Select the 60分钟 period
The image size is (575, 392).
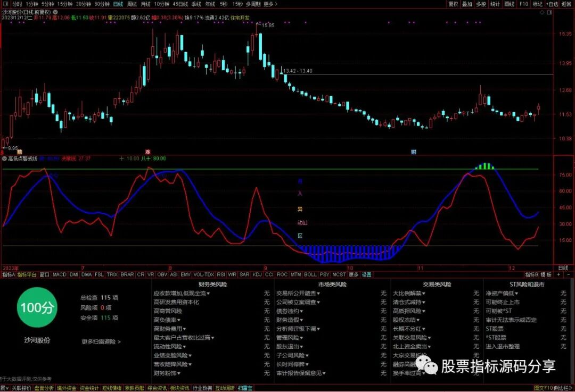(x=102, y=4)
